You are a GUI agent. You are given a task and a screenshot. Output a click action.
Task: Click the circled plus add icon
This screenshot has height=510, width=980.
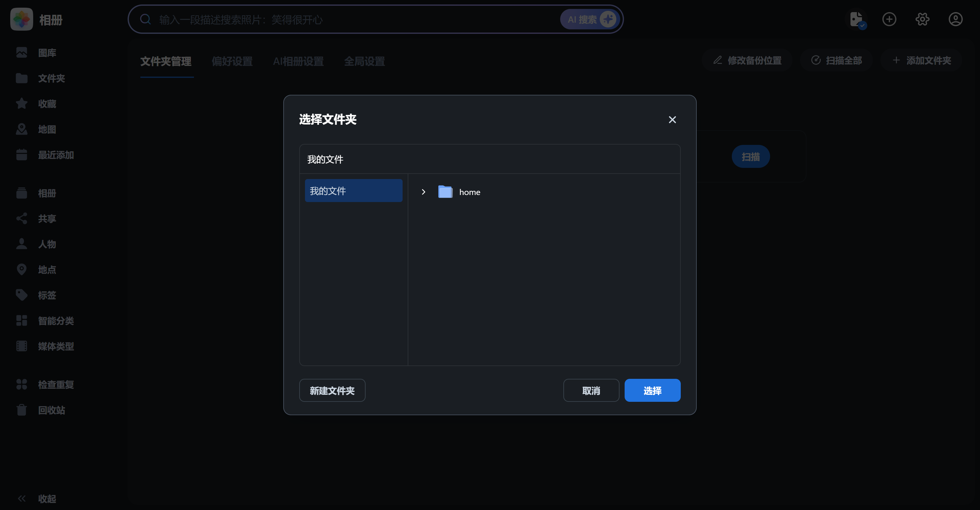pos(889,19)
